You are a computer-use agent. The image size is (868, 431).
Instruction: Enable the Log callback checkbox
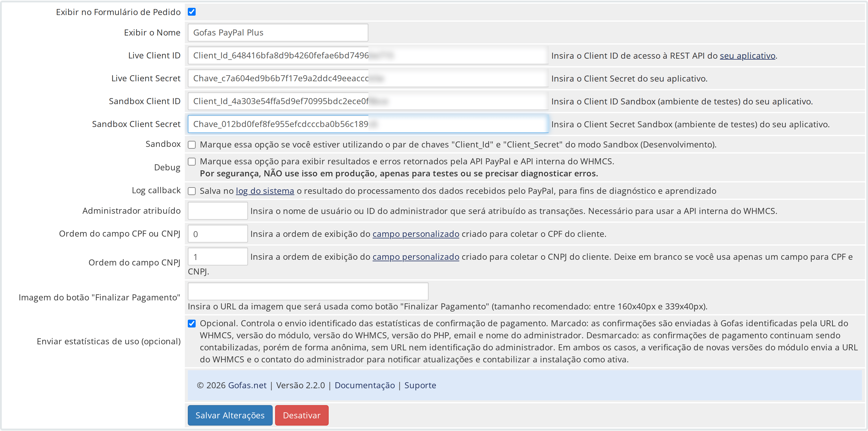coord(192,191)
